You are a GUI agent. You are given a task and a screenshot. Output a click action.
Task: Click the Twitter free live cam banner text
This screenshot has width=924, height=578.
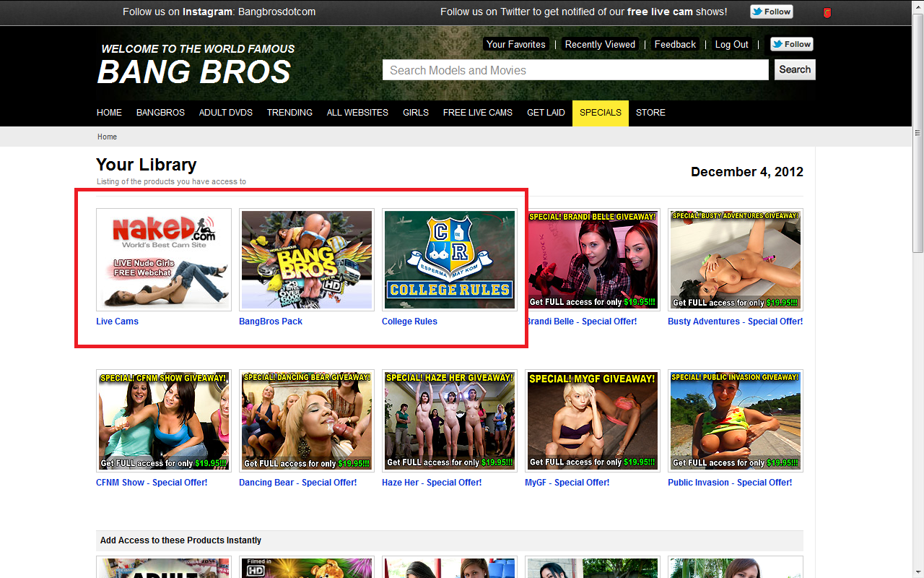pyautogui.click(x=584, y=12)
